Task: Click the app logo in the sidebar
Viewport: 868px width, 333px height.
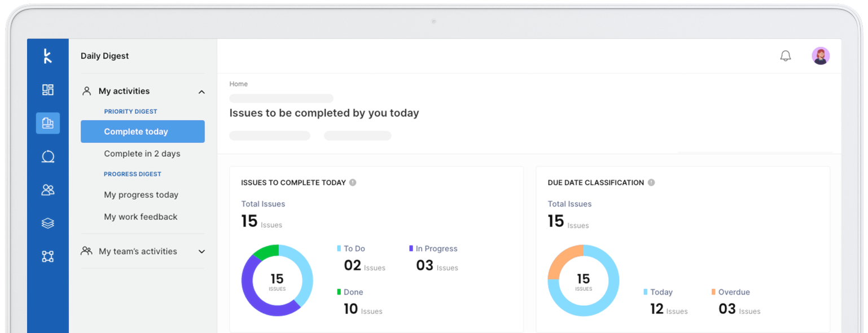Action: point(48,56)
